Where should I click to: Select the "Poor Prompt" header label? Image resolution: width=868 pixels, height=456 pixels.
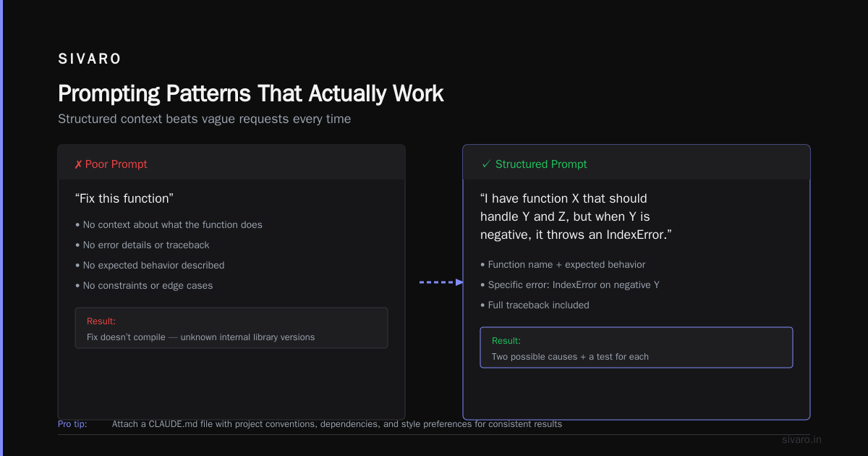(x=116, y=164)
